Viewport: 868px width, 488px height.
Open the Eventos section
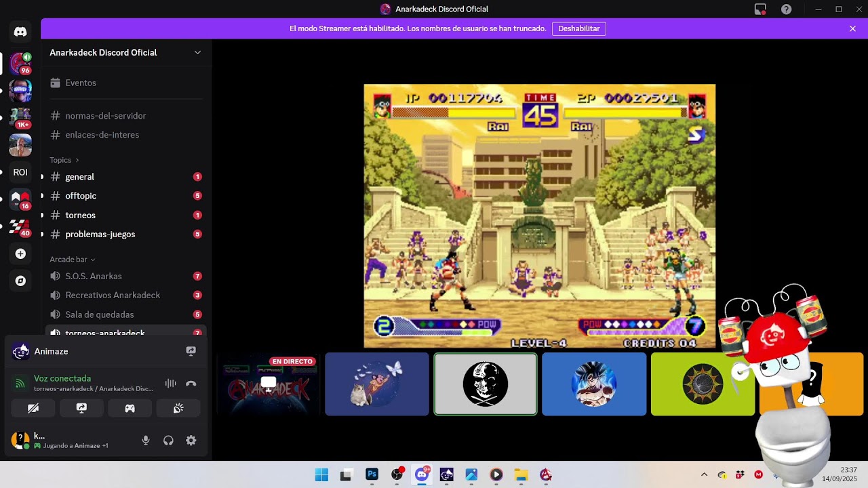pyautogui.click(x=126, y=83)
